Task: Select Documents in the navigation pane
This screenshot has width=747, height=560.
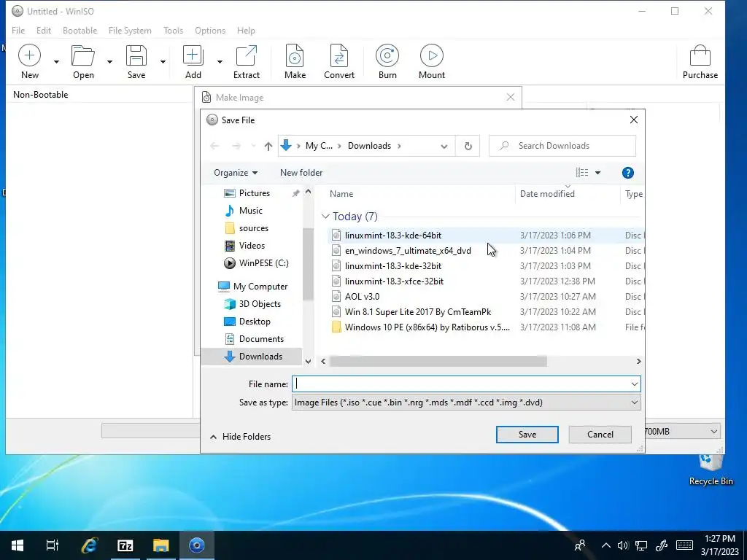Action: (261, 339)
